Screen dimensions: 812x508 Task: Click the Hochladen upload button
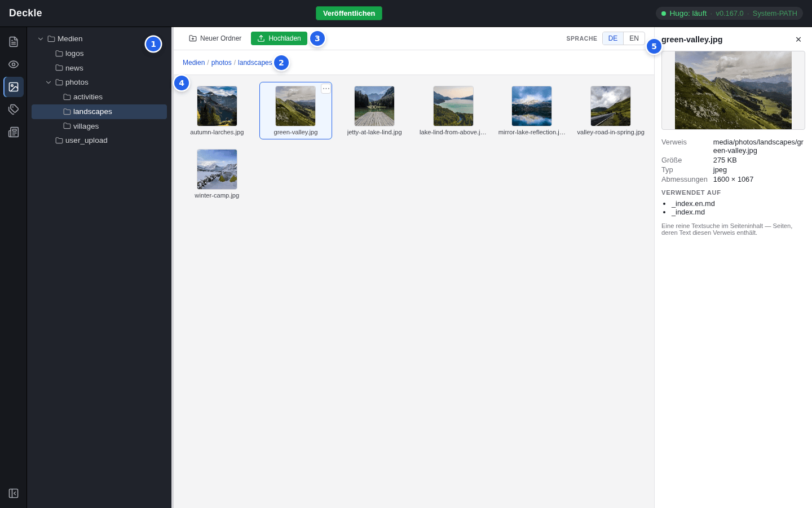click(x=279, y=38)
